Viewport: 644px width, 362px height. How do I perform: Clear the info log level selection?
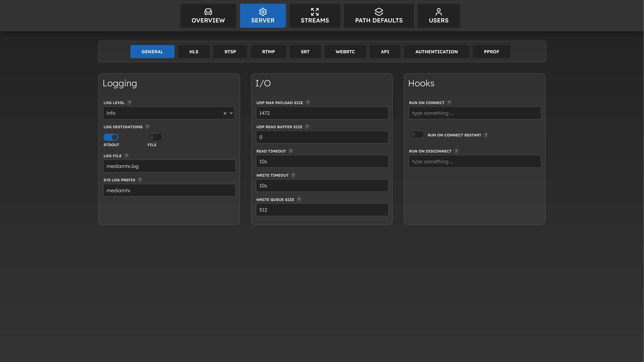pos(225,113)
